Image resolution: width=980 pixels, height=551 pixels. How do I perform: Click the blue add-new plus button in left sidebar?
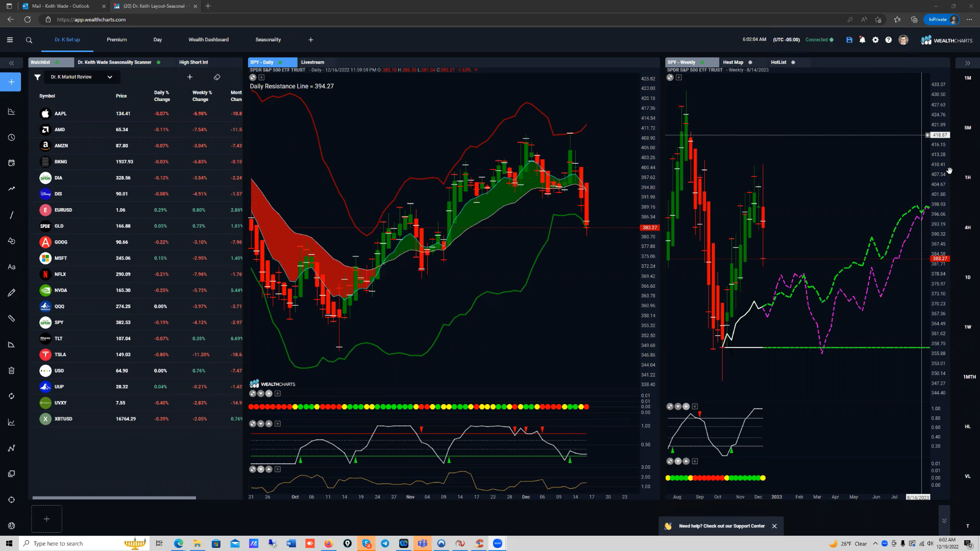[11, 82]
